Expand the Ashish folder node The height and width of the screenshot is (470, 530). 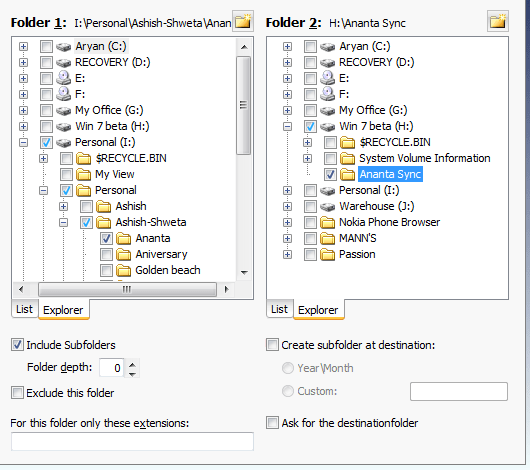63,206
